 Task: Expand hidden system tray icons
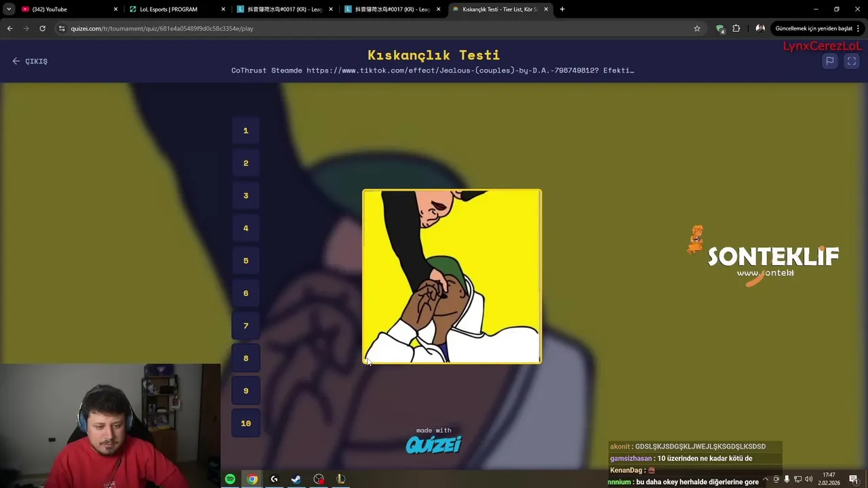point(766,479)
